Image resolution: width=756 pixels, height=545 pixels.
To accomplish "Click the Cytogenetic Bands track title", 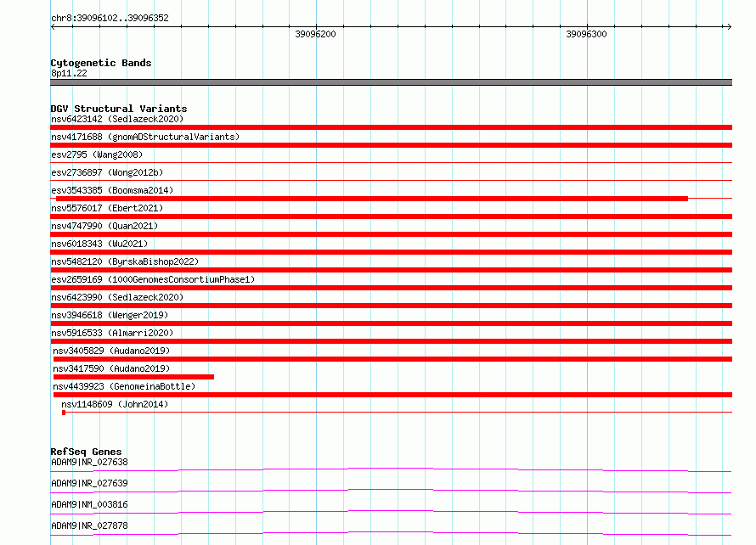I will pyautogui.click(x=101, y=63).
